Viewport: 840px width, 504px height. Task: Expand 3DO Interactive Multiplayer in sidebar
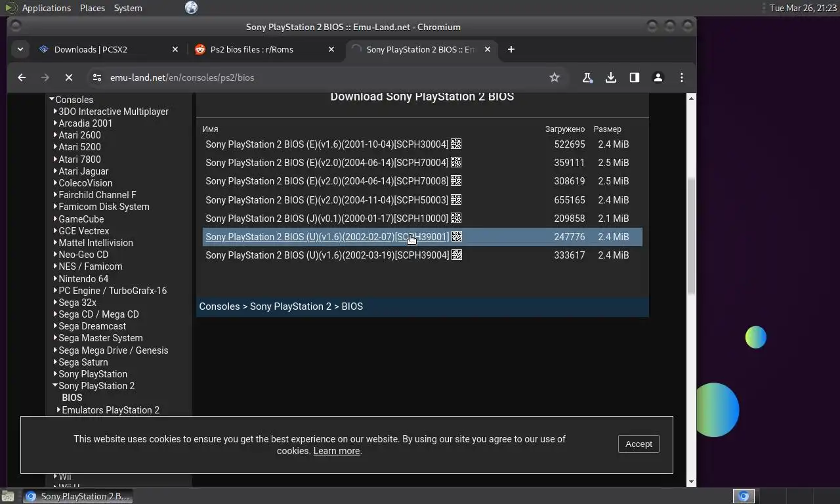(x=56, y=111)
